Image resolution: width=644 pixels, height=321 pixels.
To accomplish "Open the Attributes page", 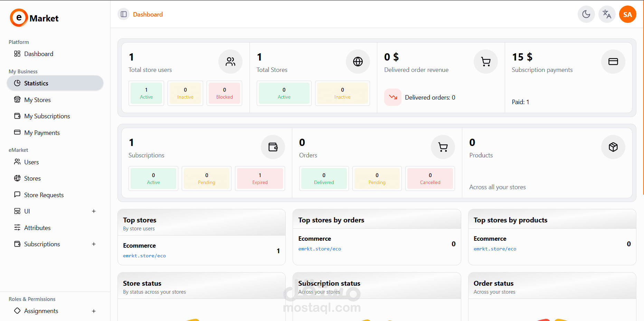I will 55,228.
